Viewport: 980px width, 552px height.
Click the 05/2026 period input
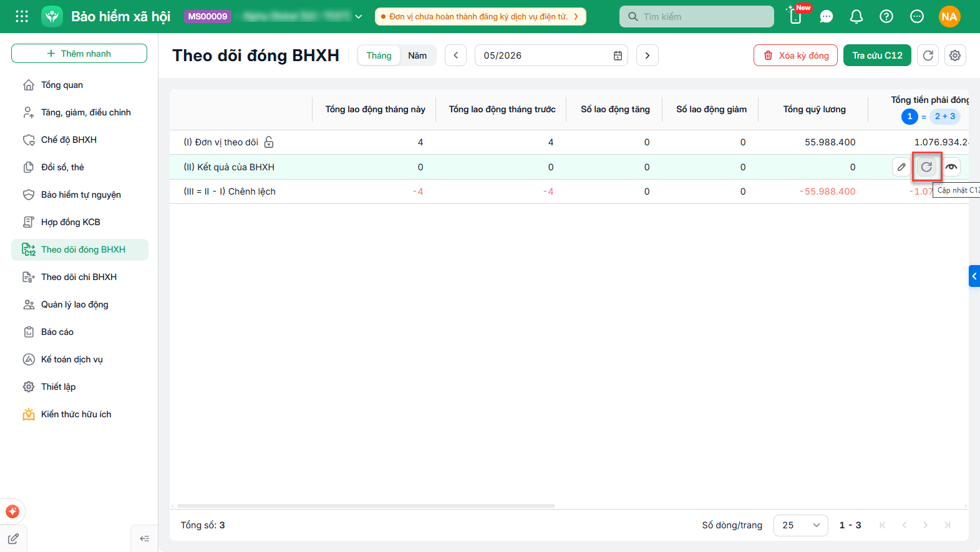click(551, 56)
